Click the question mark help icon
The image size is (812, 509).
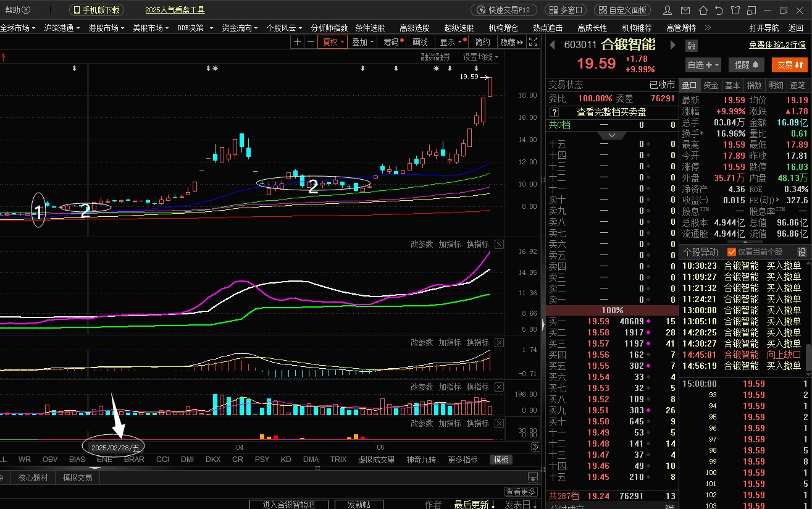point(554,112)
